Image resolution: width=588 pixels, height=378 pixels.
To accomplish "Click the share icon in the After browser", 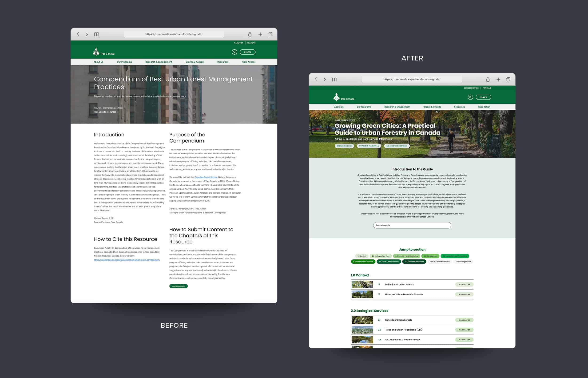I will 488,79.
